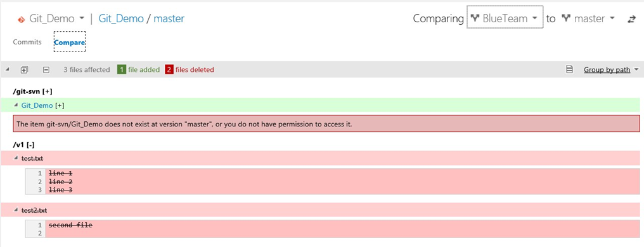Click the master branch icon in comparison
644x247 pixels.
click(567, 18)
